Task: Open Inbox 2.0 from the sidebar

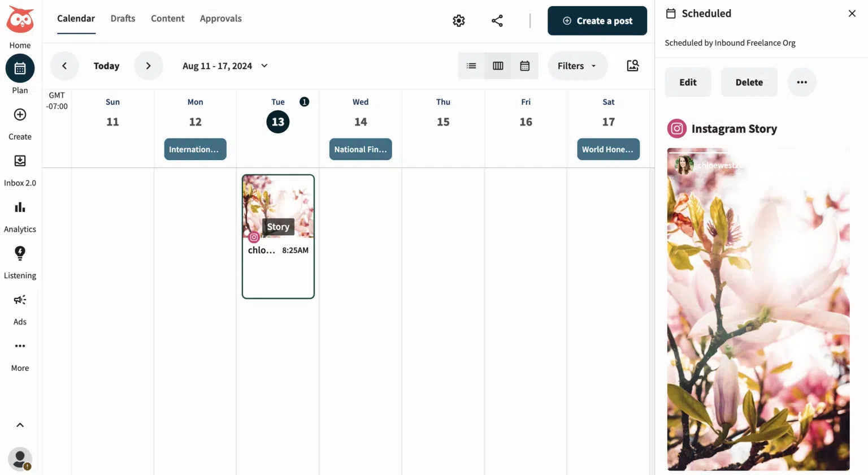Action: coord(20,161)
